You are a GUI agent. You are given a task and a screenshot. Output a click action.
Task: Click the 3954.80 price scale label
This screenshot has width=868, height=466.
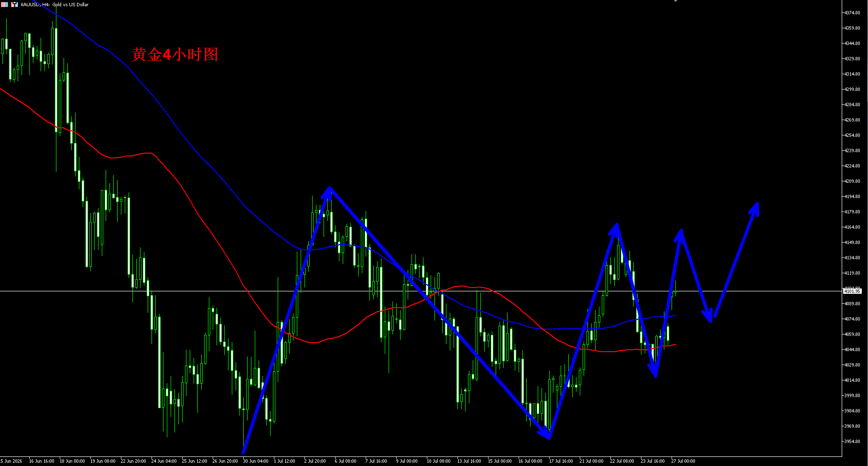[x=852, y=442]
